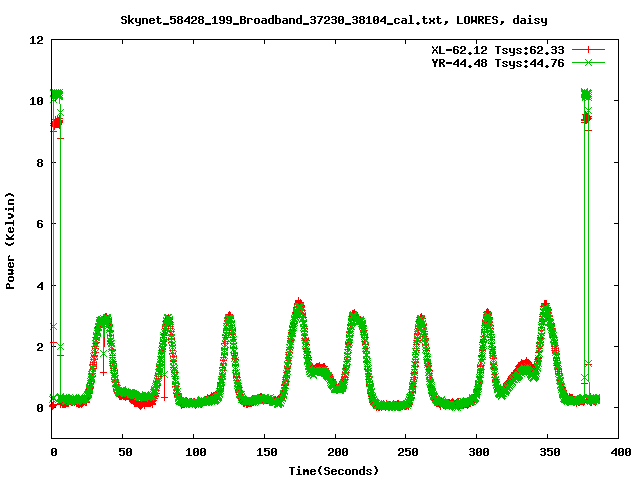Click the x-axis tick label 250

point(408,452)
